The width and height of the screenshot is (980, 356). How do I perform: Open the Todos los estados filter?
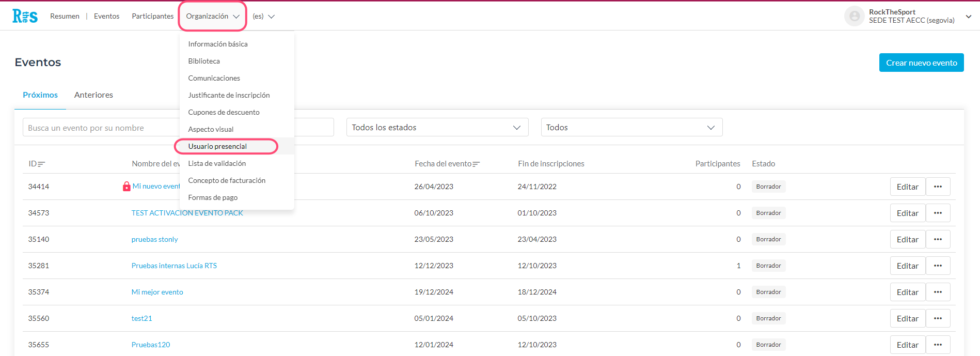click(x=437, y=127)
